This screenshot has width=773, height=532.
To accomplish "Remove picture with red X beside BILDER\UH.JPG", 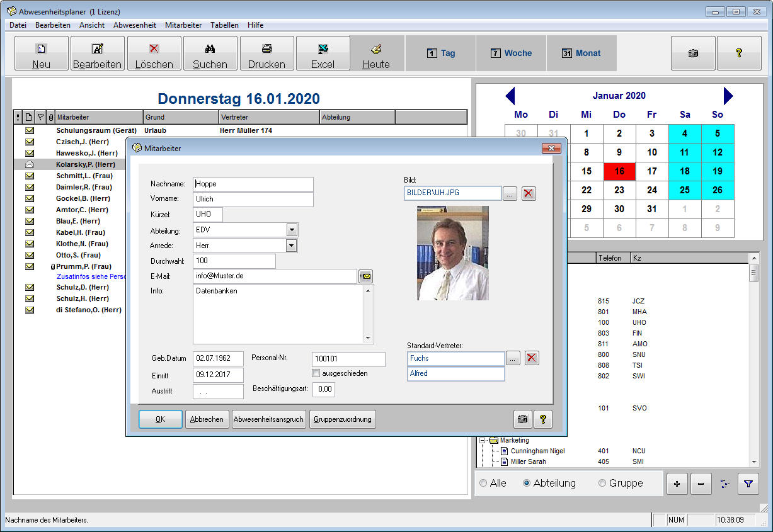I will [x=529, y=193].
